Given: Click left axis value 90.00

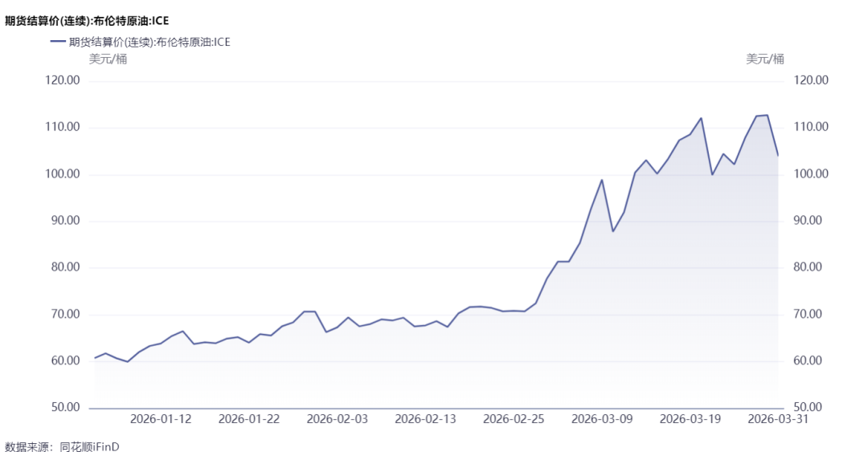Looking at the screenshot, I should pos(65,220).
